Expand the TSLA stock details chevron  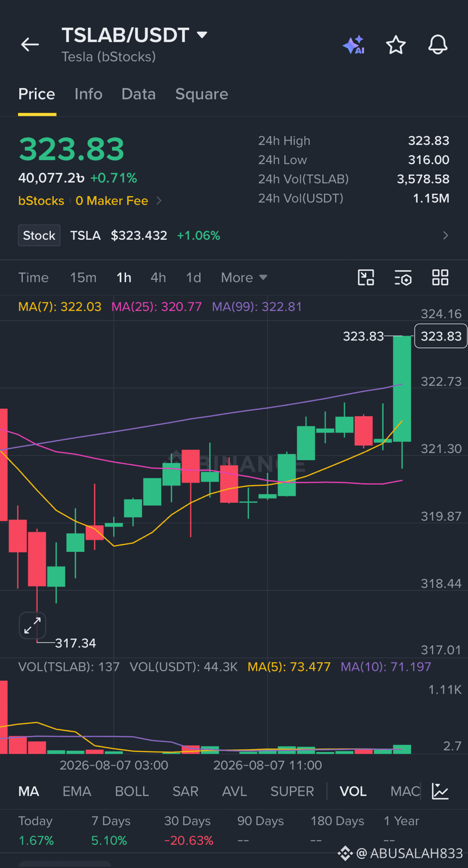(445, 235)
